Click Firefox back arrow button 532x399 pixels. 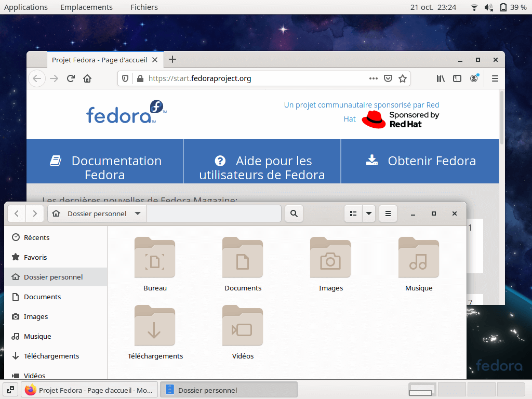point(37,79)
